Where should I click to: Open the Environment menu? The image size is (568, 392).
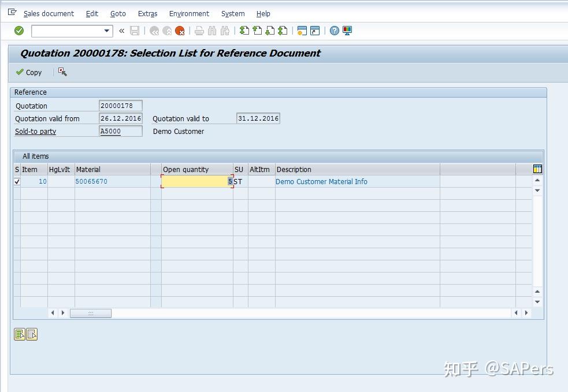(x=188, y=13)
